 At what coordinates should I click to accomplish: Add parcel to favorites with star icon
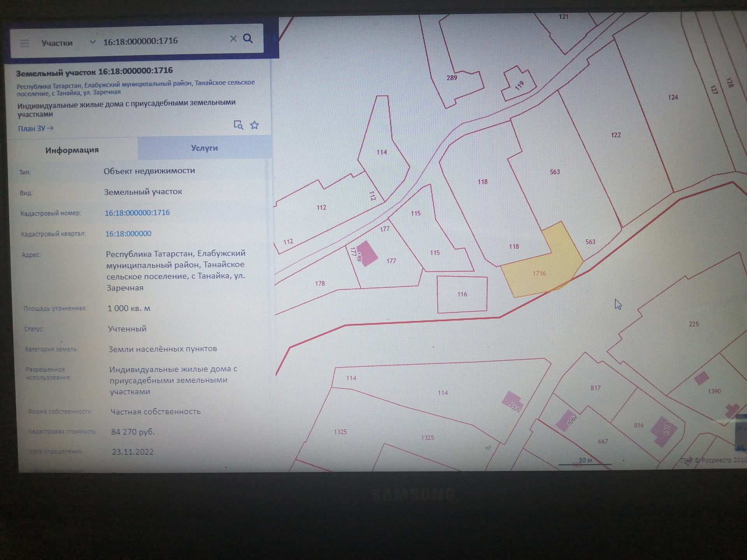tap(254, 125)
